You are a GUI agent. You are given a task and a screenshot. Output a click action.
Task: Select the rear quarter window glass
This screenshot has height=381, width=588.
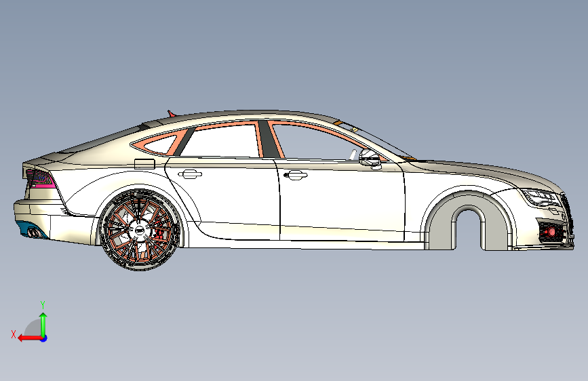pos(160,145)
